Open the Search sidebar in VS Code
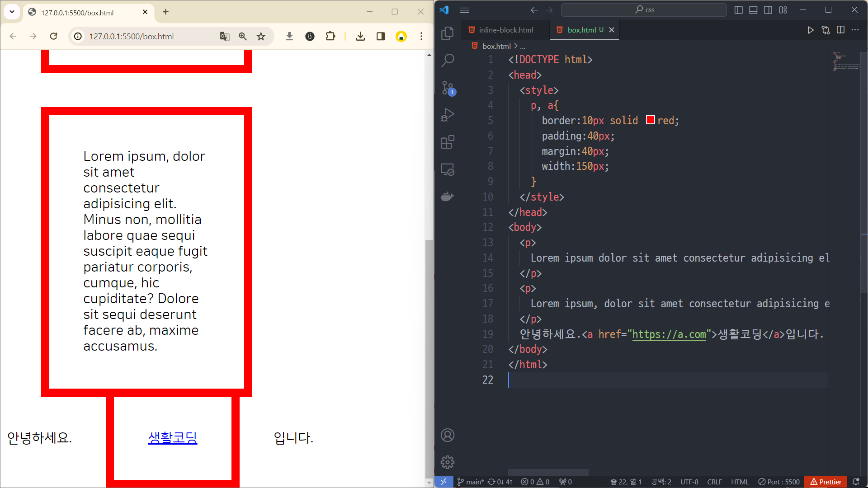Image resolution: width=868 pixels, height=488 pixels. click(447, 60)
